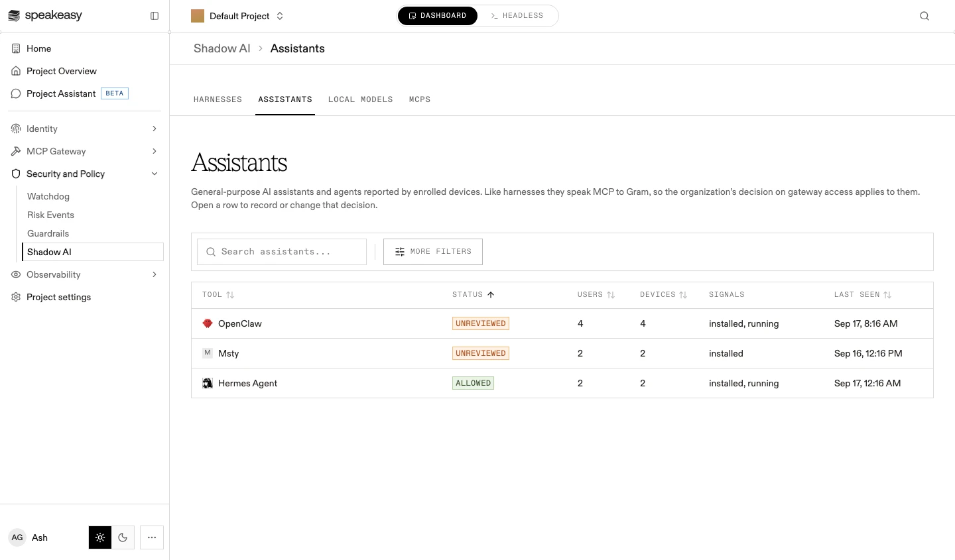Click the Project Assistant chat bubble icon

(16, 93)
